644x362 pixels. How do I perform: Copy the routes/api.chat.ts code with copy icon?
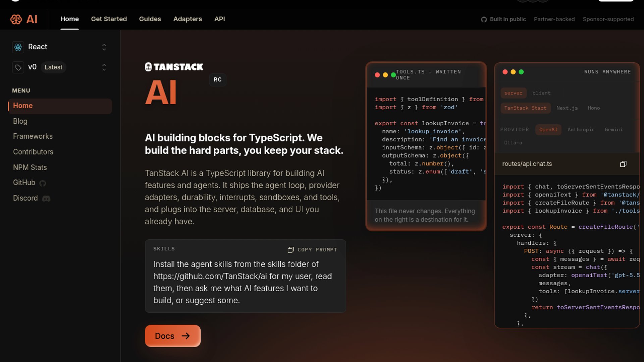tap(623, 164)
